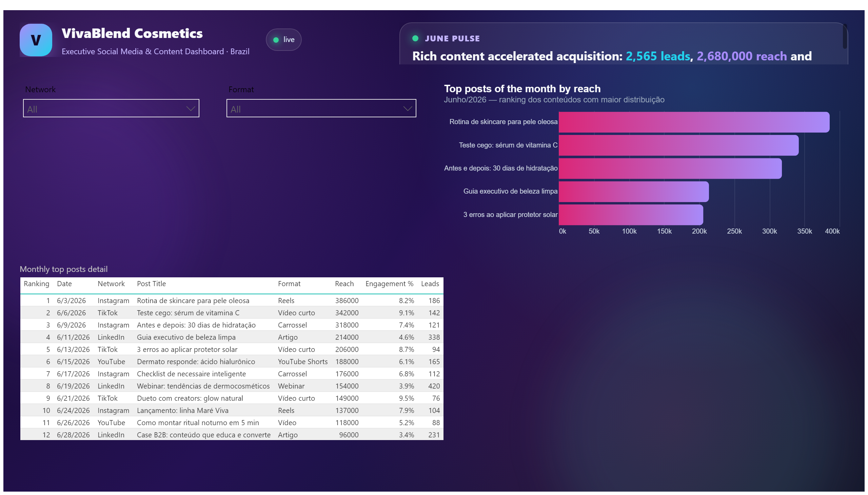Viewport: 868px width, 495px height.
Task: Sort table by Reach column header
Action: click(x=344, y=284)
